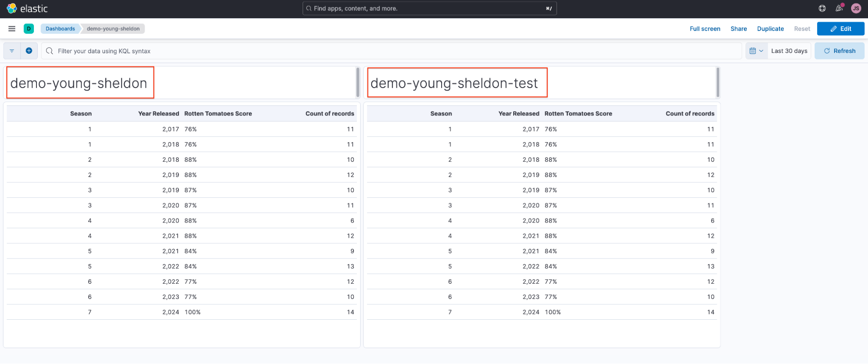Screen dimensions: 868x364
Task: Click 100% score in left table
Action: [x=192, y=312]
